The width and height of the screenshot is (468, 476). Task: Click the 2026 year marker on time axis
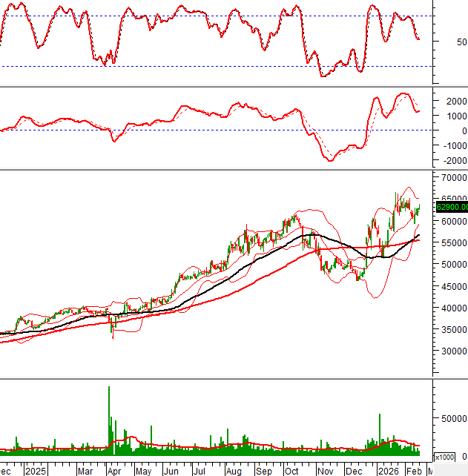pos(386,471)
